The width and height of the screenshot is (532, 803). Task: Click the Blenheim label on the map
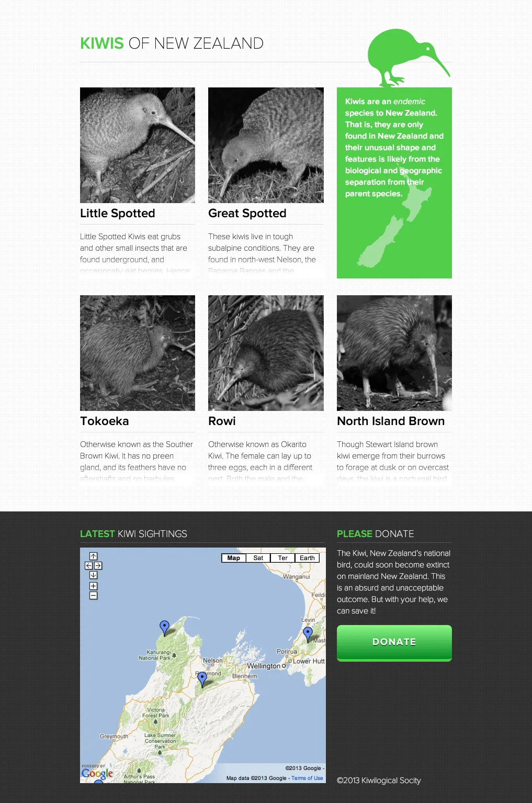point(245,676)
